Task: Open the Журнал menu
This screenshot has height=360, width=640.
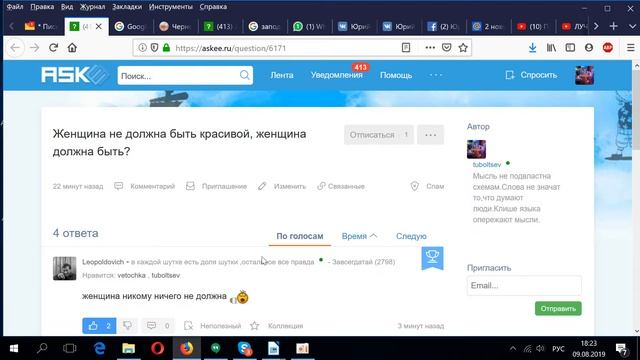Action: 92,7
